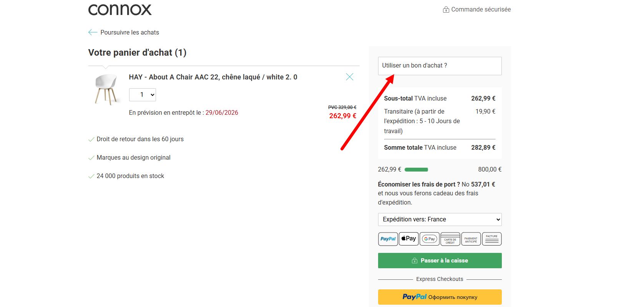644x307 pixels.
Task: Click the back arrow beside Poursuivre les achats
Action: click(93, 32)
